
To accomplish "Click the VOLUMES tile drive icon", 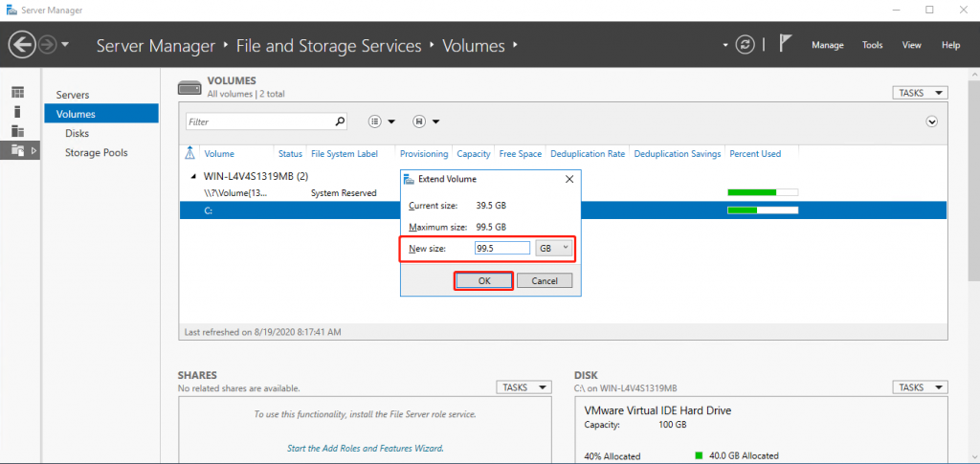I will 189,87.
